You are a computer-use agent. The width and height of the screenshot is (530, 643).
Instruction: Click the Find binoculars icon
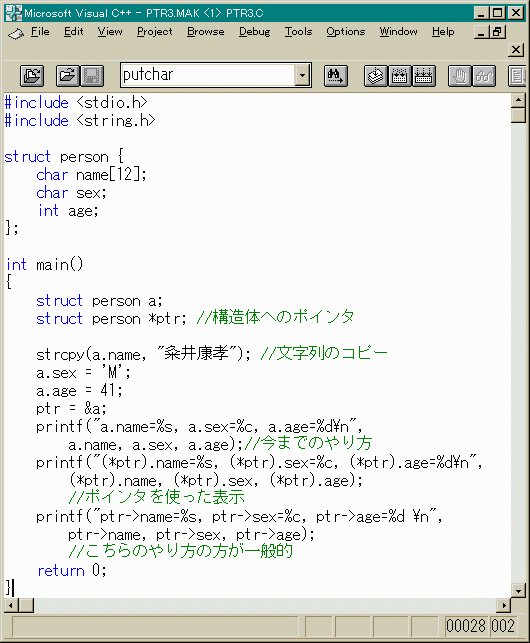click(336, 76)
